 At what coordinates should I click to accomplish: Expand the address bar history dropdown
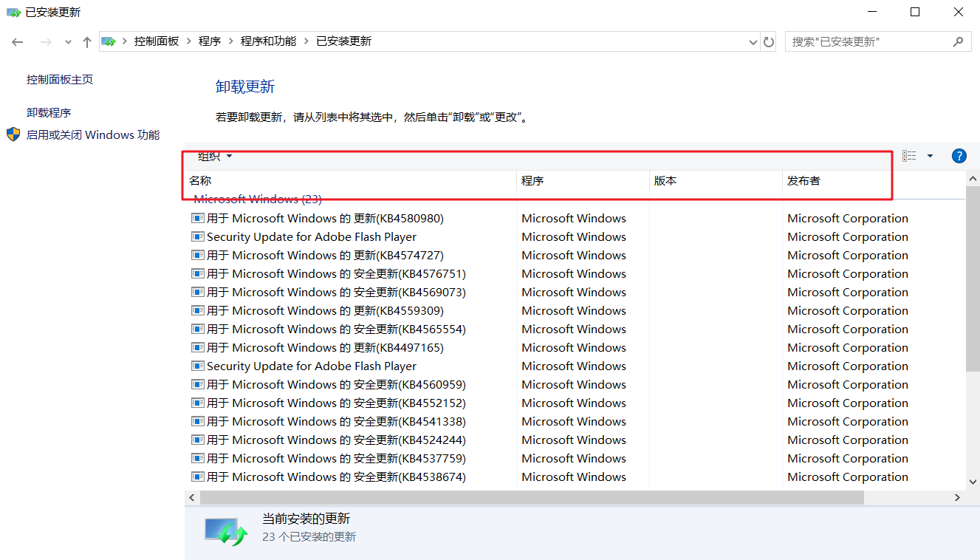(753, 42)
